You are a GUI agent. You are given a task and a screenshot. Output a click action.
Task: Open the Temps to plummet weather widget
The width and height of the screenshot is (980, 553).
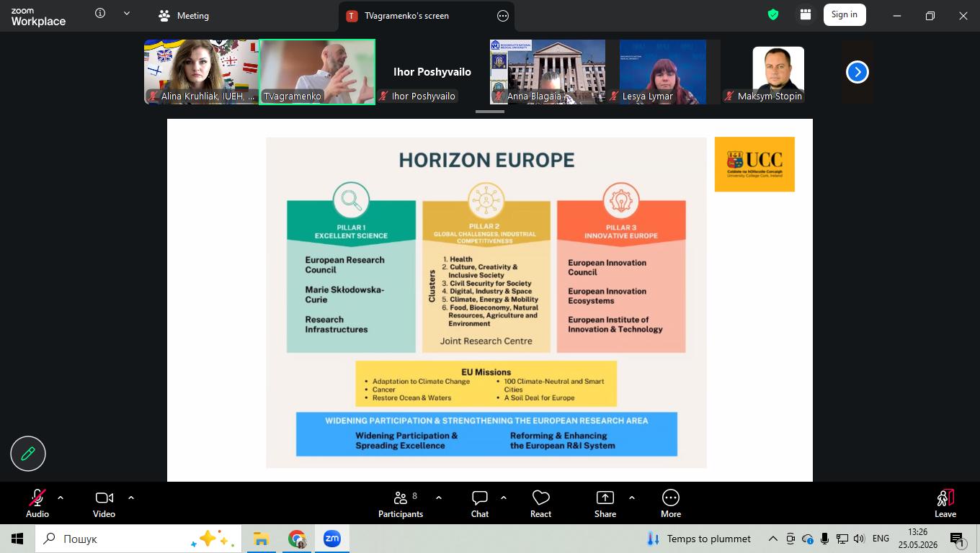tap(699, 539)
